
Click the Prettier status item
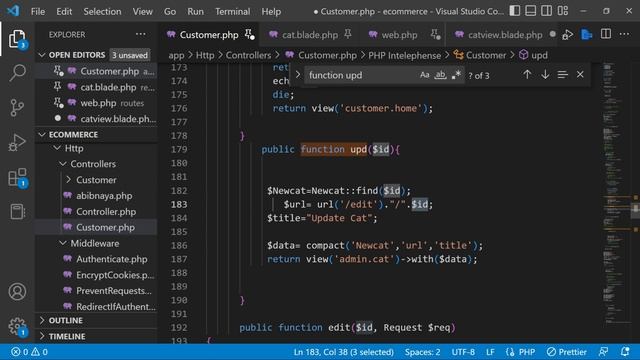[567, 352]
